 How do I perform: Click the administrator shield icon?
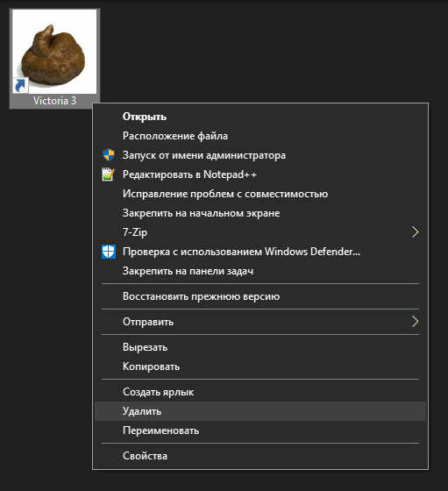109,155
